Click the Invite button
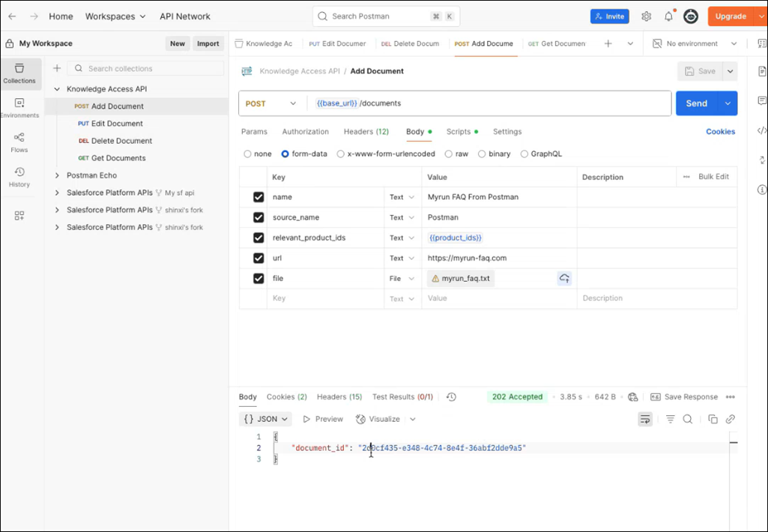The height and width of the screenshot is (532, 768). click(610, 16)
